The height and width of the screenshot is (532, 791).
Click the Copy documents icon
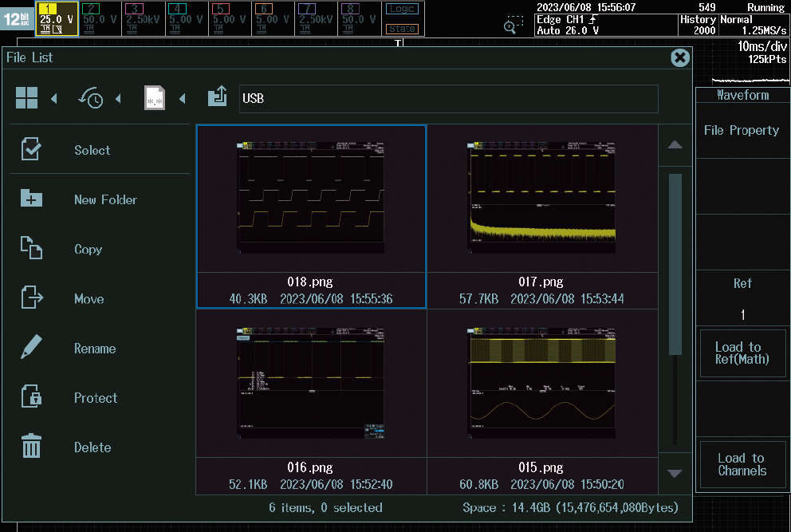click(x=31, y=248)
